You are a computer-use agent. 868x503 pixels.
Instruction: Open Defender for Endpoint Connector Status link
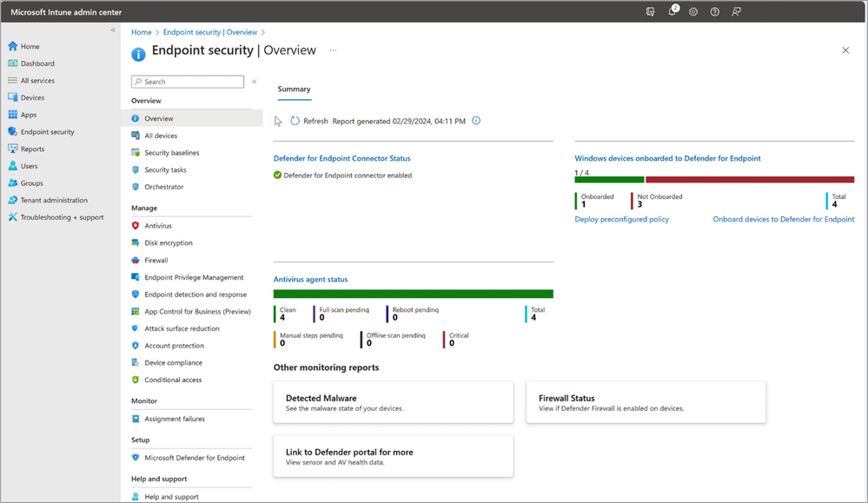[x=342, y=158]
